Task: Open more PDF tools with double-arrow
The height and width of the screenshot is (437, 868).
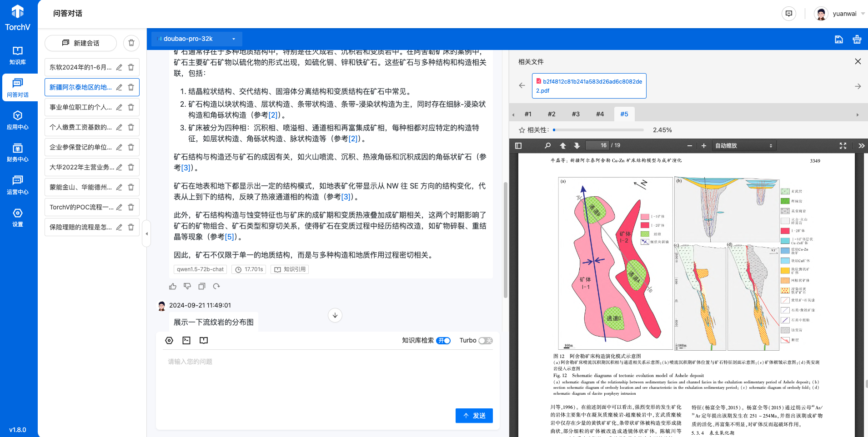Action: [861, 146]
